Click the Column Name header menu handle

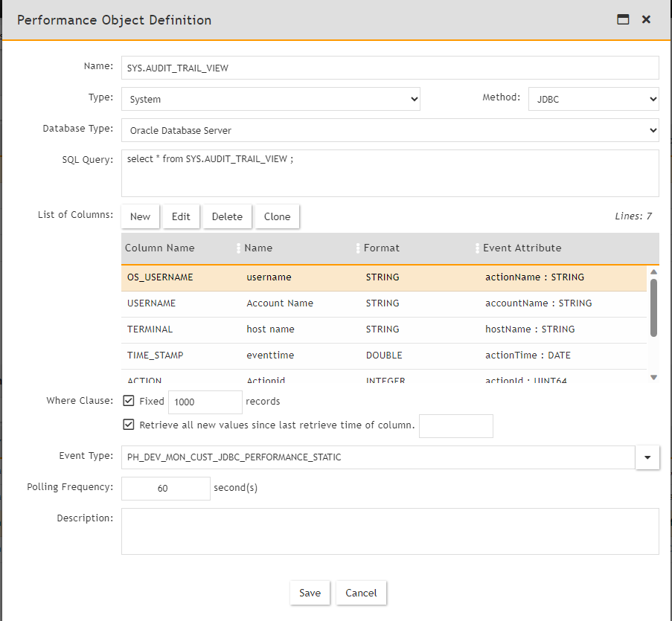(x=238, y=248)
